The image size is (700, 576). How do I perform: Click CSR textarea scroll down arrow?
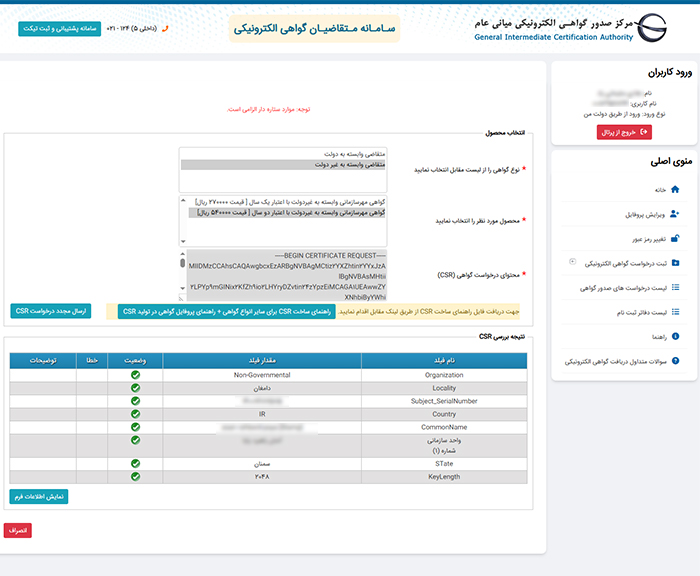182,288
